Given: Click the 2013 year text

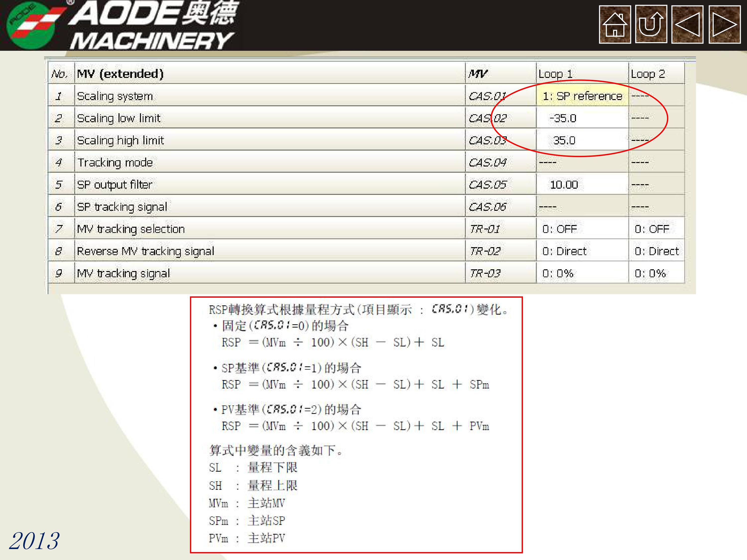Looking at the screenshot, I should (x=34, y=541).
